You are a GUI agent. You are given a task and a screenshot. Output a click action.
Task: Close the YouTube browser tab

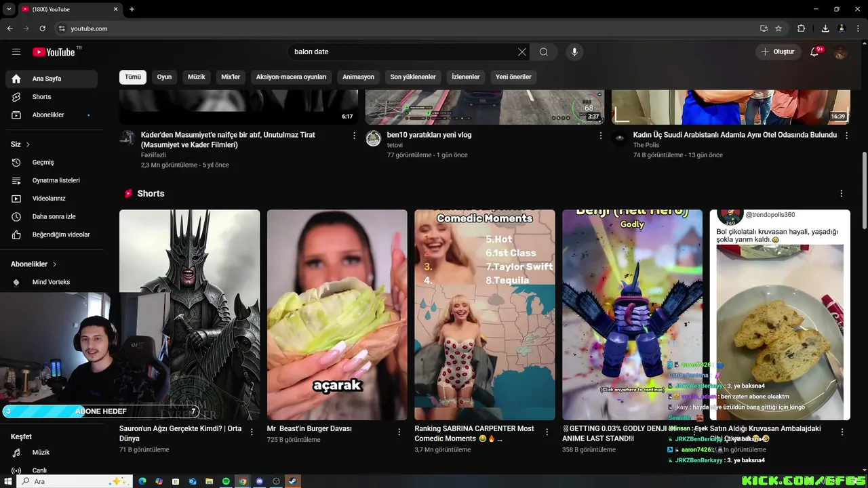115,9
